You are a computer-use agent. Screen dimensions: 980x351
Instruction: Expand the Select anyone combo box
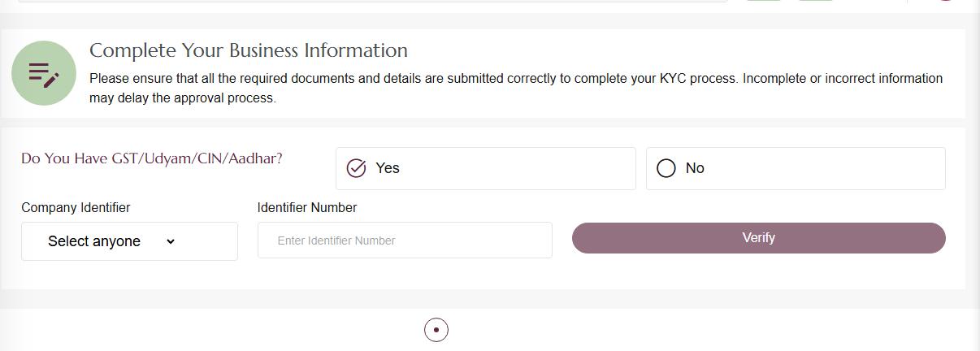(129, 241)
